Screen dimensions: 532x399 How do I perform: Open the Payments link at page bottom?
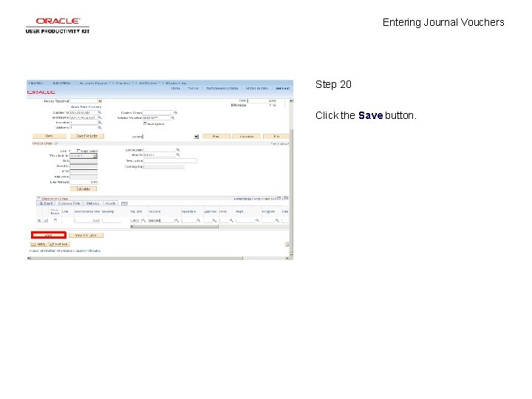pos(64,250)
